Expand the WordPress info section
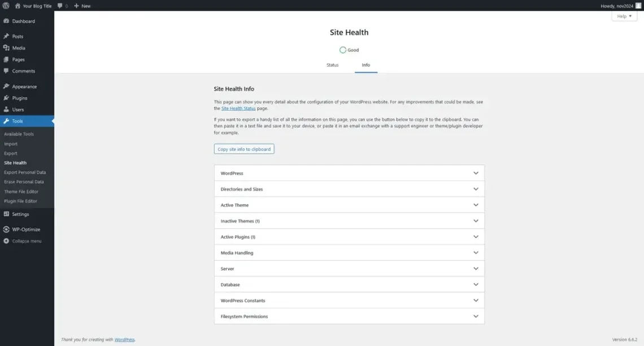 [x=349, y=172]
